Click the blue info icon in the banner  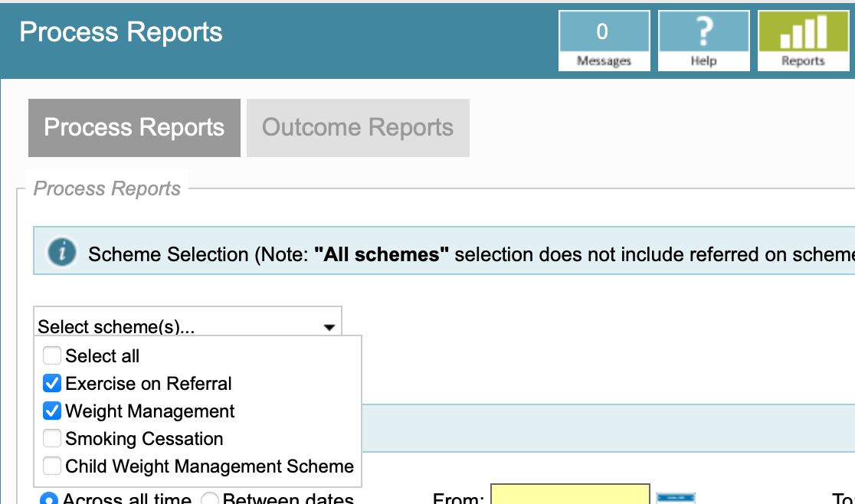62,252
